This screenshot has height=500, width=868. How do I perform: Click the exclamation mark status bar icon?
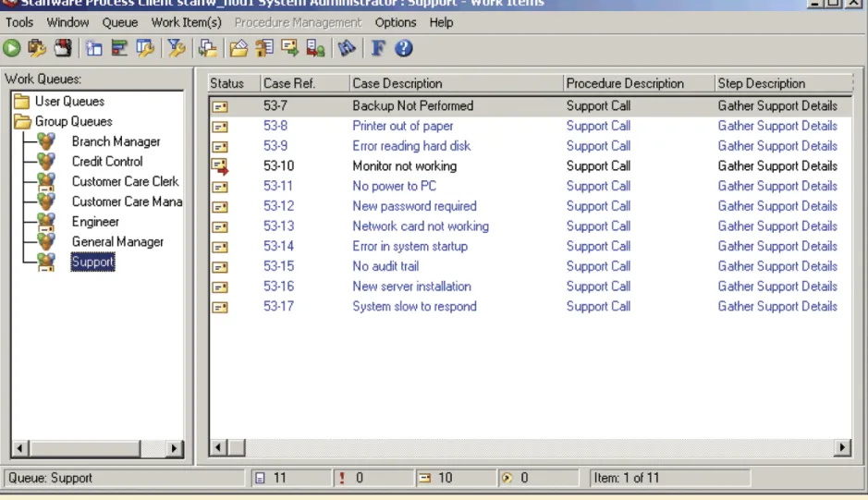pyautogui.click(x=342, y=477)
